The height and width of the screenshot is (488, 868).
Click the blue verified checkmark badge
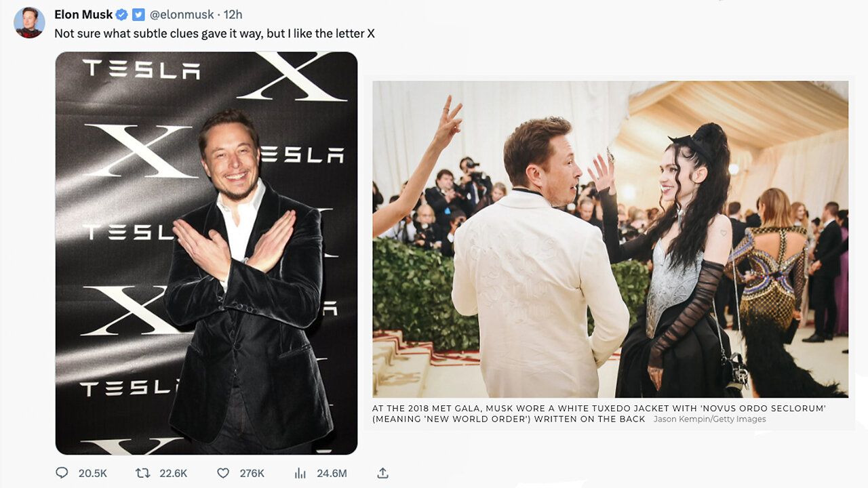coord(122,14)
